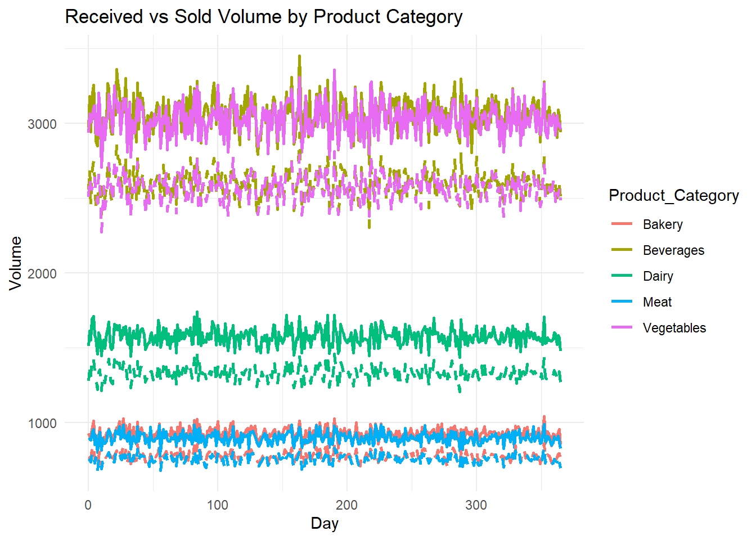Click the Dairy green legend line swatch
This screenshot has height=540, width=756.
tap(622, 276)
